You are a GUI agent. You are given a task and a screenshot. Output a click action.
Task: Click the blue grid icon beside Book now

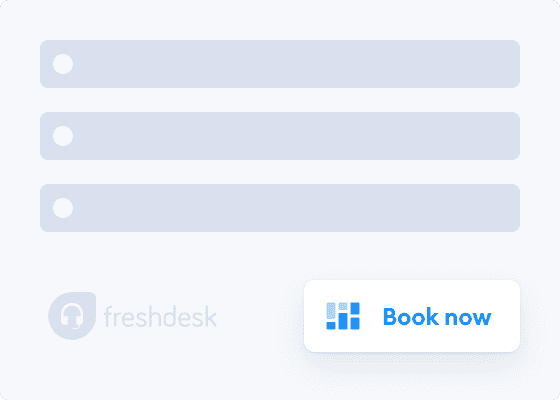click(x=343, y=316)
